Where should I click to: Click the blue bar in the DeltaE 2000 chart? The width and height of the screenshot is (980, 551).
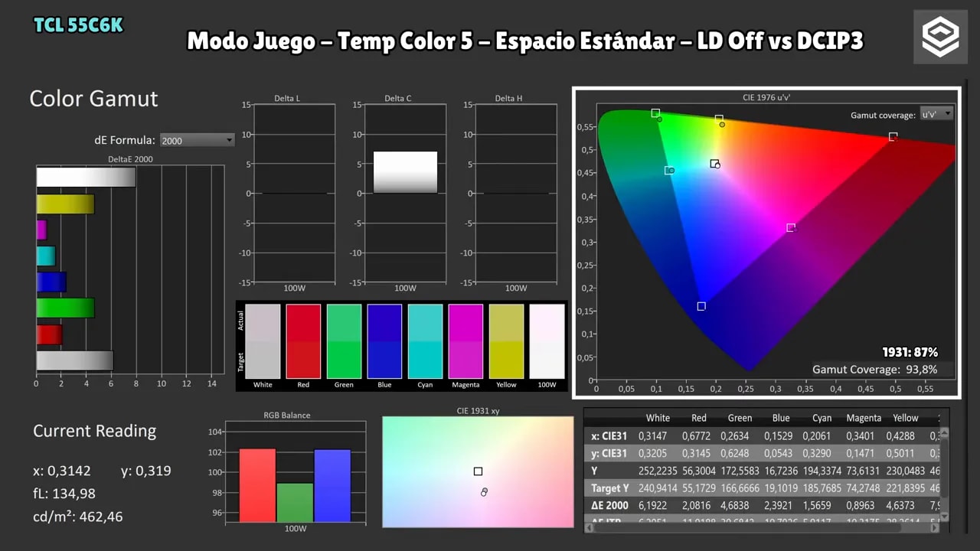51,282
